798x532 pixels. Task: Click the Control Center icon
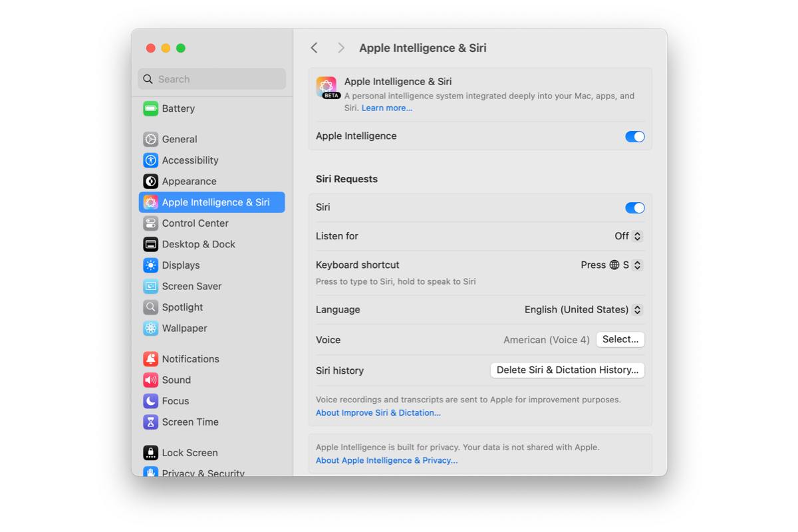(x=151, y=223)
